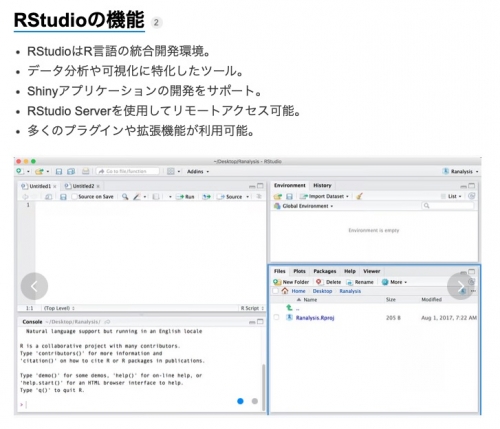500x429 pixels.
Task: Switch to the Help tab
Action: click(350, 271)
